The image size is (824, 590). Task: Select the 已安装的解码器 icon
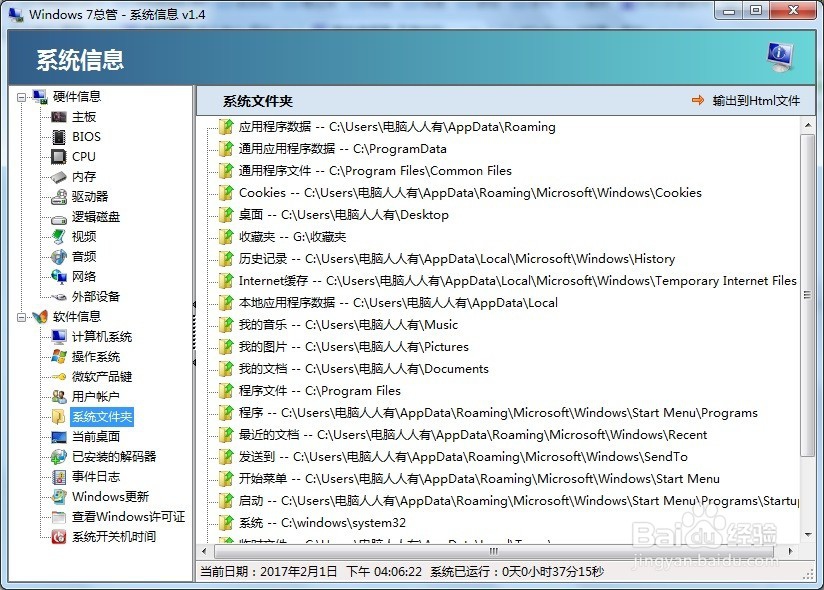click(x=59, y=457)
